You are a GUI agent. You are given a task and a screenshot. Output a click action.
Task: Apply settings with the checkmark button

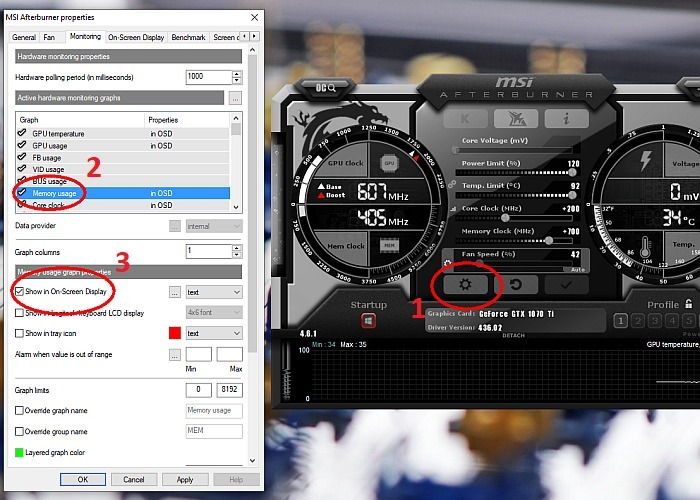[x=566, y=284]
